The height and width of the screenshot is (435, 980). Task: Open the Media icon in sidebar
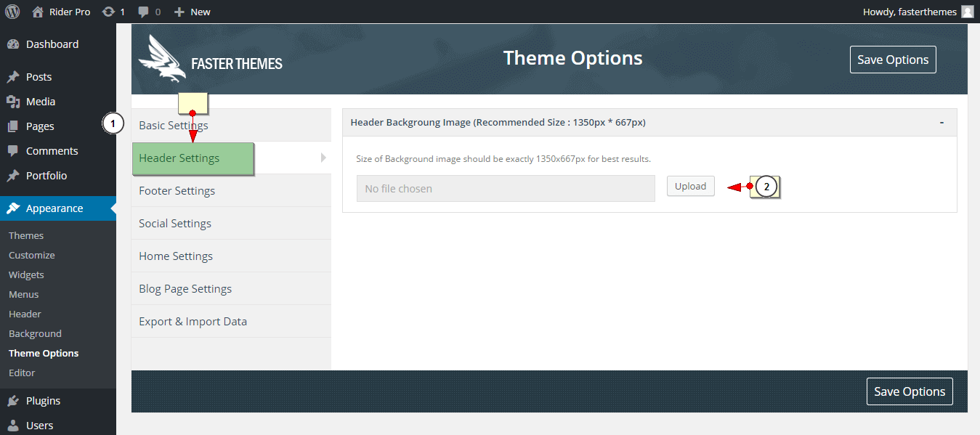pyautogui.click(x=13, y=102)
